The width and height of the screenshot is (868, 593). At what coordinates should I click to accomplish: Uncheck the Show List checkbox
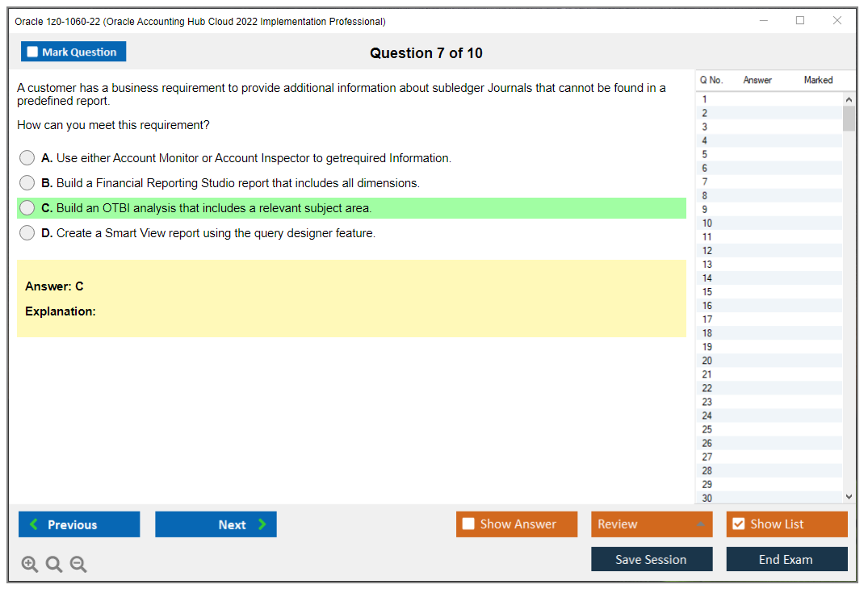tap(738, 524)
